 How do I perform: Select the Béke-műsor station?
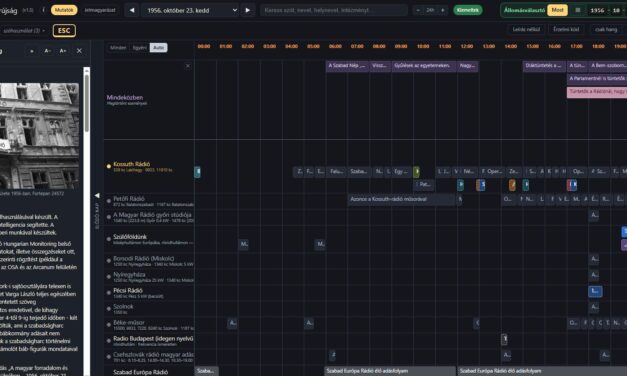click(129, 322)
